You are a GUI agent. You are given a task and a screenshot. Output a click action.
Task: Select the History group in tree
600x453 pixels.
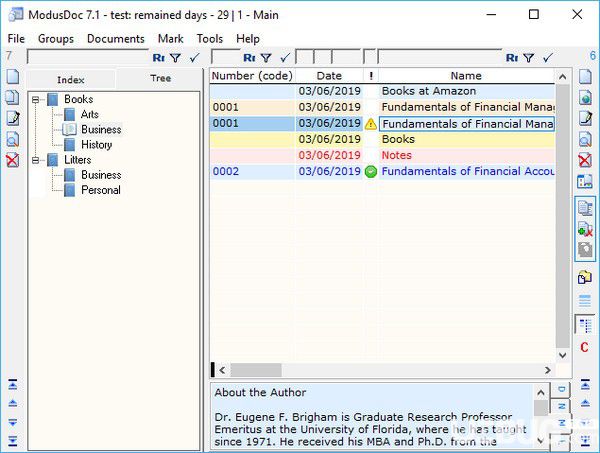[x=96, y=145]
